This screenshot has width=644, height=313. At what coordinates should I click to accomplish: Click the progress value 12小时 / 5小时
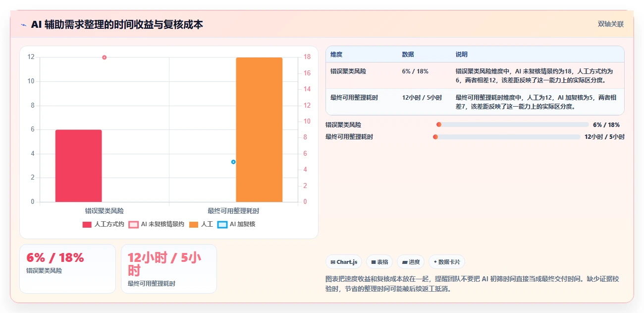tap(604, 137)
